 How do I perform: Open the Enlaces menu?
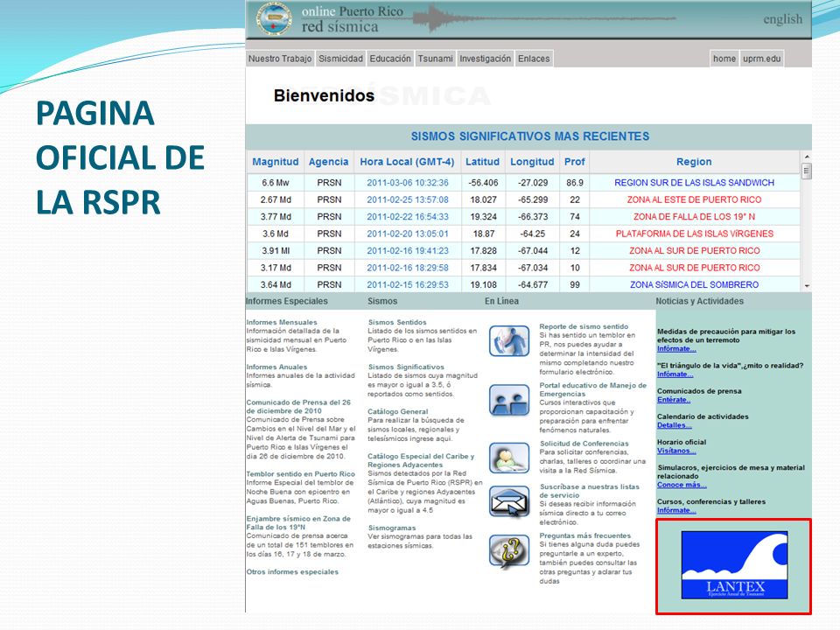click(534, 59)
